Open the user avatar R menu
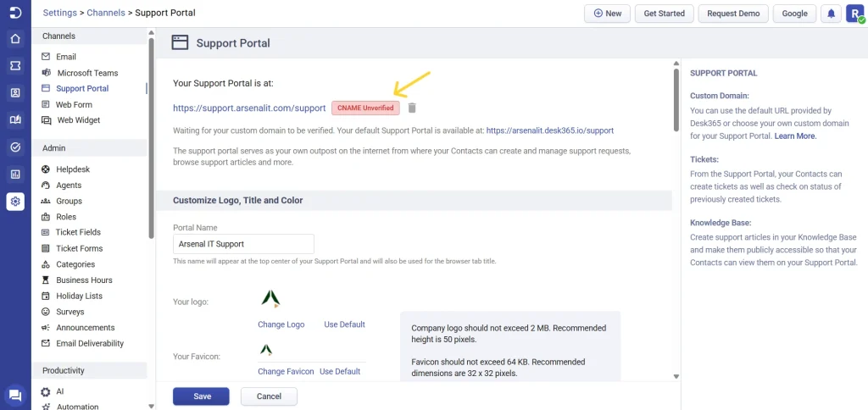Image resolution: width=868 pixels, height=410 pixels. 855,14
